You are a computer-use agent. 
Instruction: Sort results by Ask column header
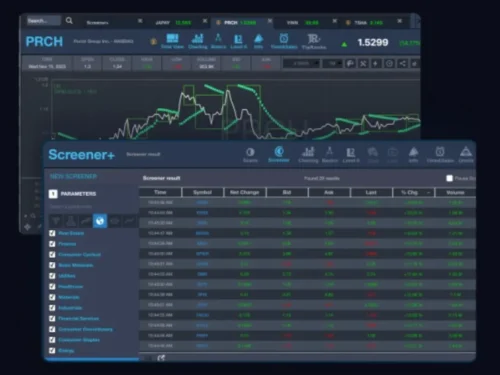tap(329, 192)
